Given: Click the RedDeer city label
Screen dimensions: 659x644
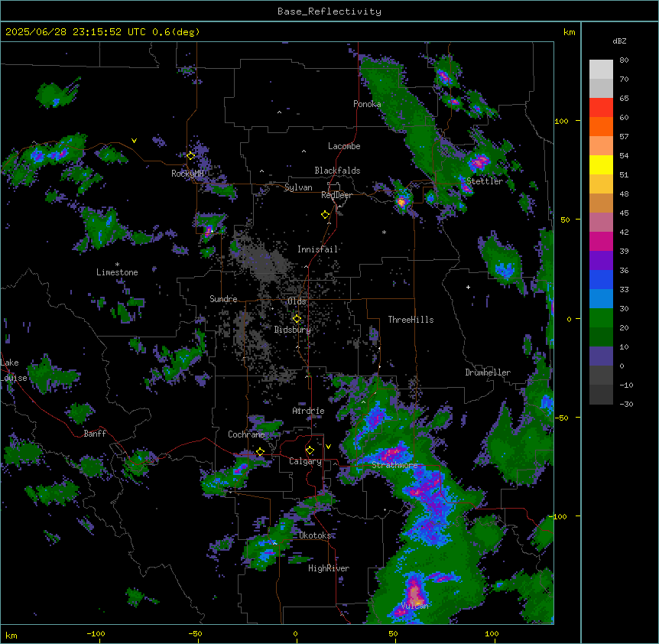Looking at the screenshot, I should pyautogui.click(x=336, y=195).
